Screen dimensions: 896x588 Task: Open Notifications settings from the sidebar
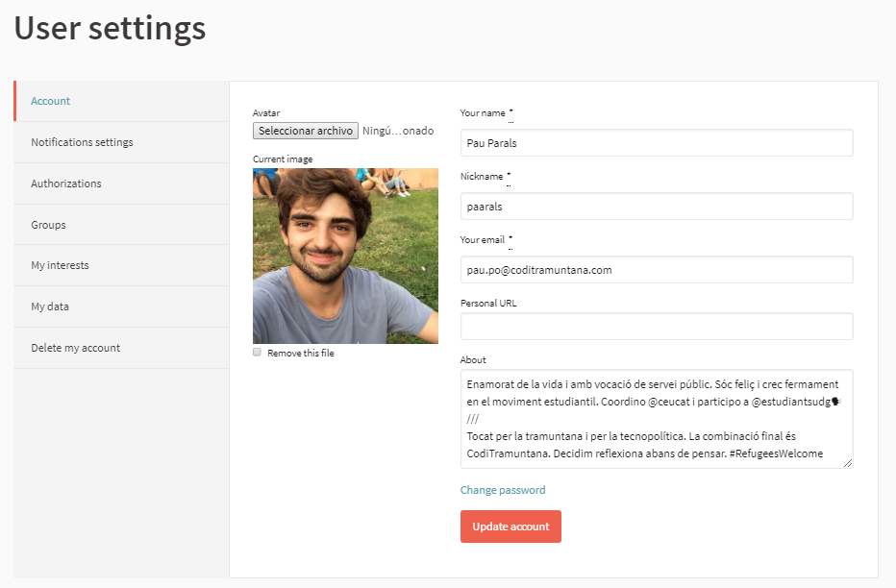point(84,141)
